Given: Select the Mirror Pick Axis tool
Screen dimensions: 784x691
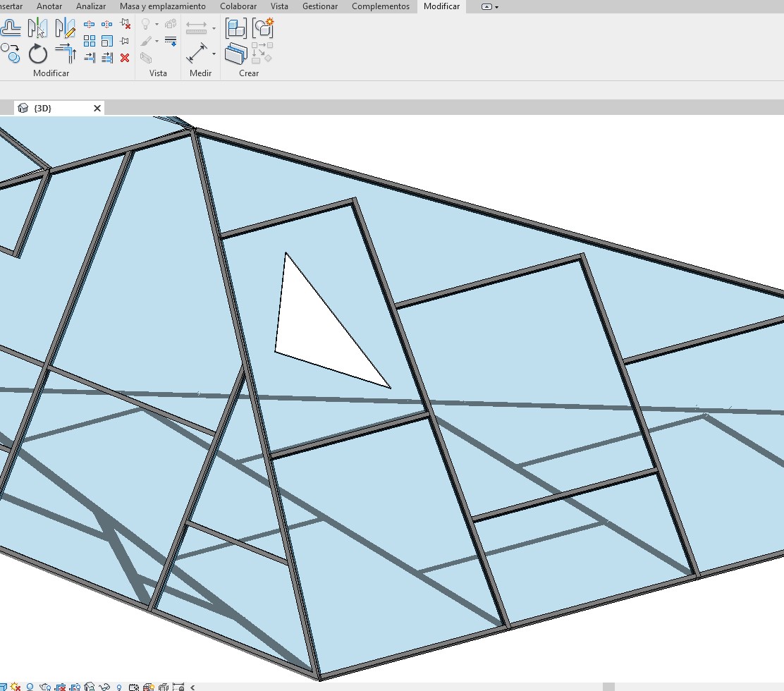Looking at the screenshot, I should click(37, 28).
